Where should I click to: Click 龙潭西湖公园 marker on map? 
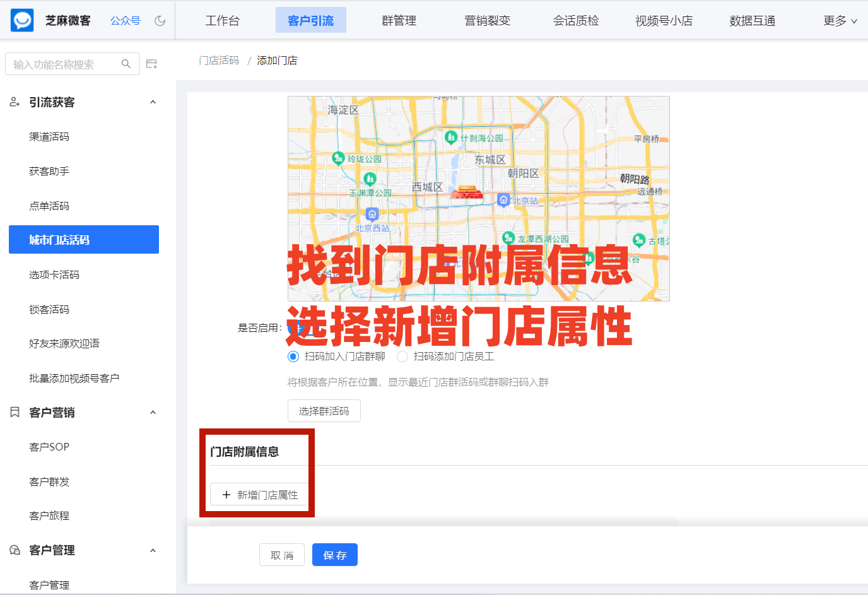[509, 237]
